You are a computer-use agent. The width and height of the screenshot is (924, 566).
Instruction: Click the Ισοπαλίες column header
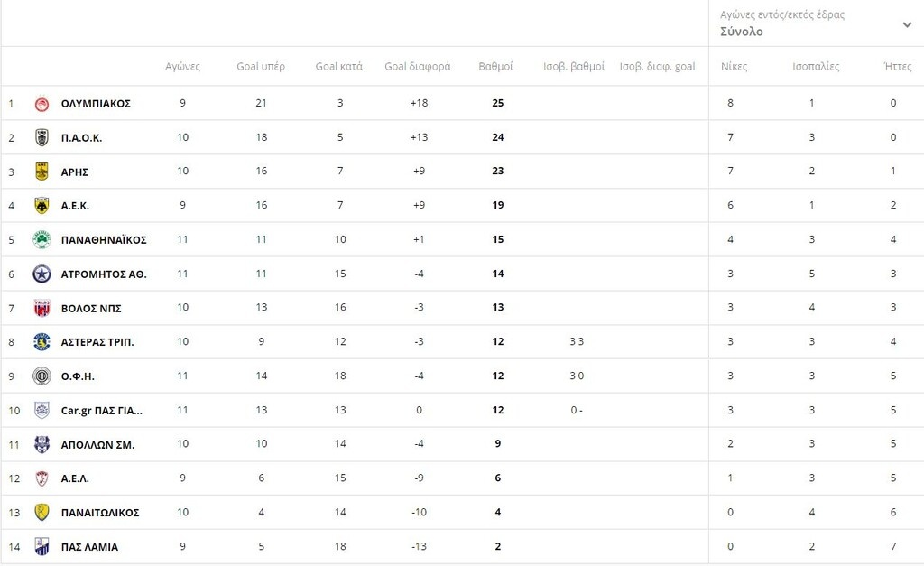pos(816,67)
